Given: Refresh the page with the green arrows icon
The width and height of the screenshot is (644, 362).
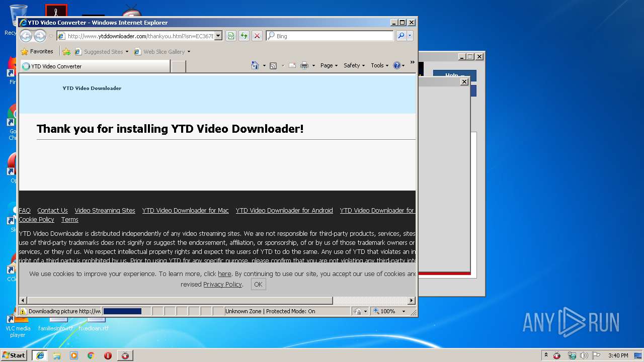Looking at the screenshot, I should 244,36.
